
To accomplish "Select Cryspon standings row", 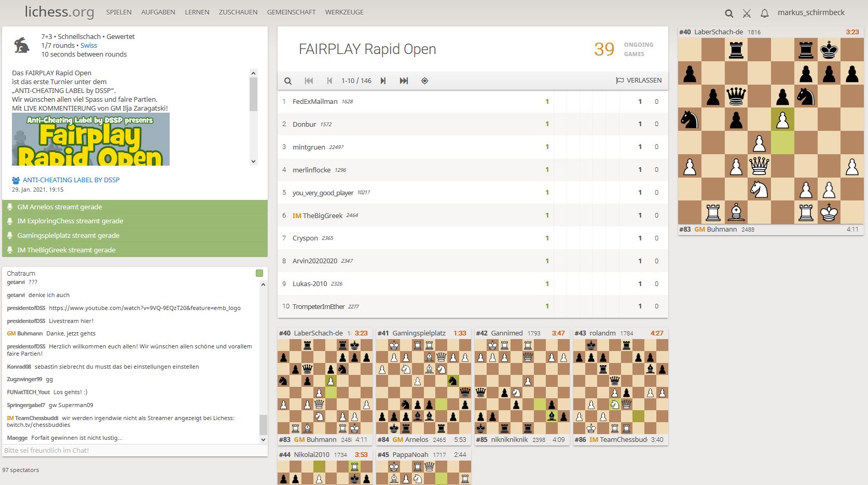I will pos(473,238).
